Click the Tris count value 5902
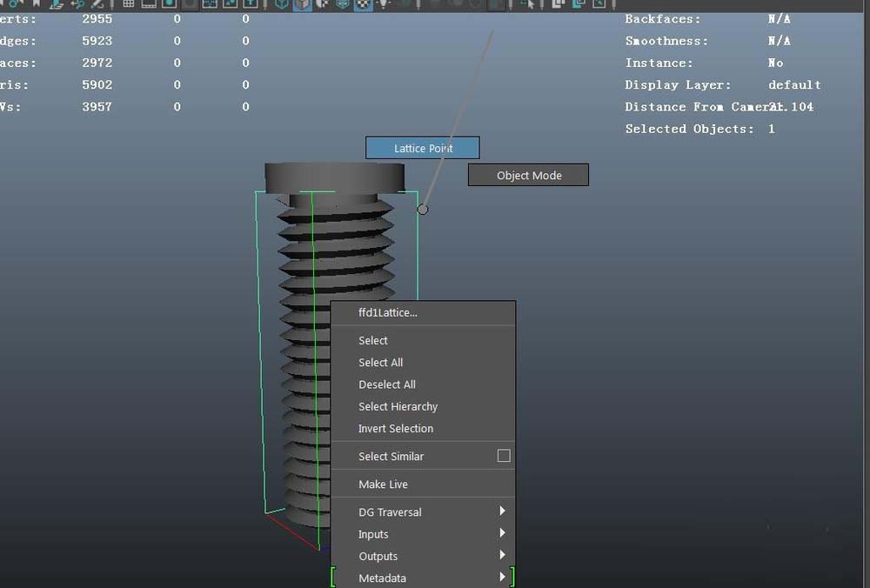 pos(97,85)
